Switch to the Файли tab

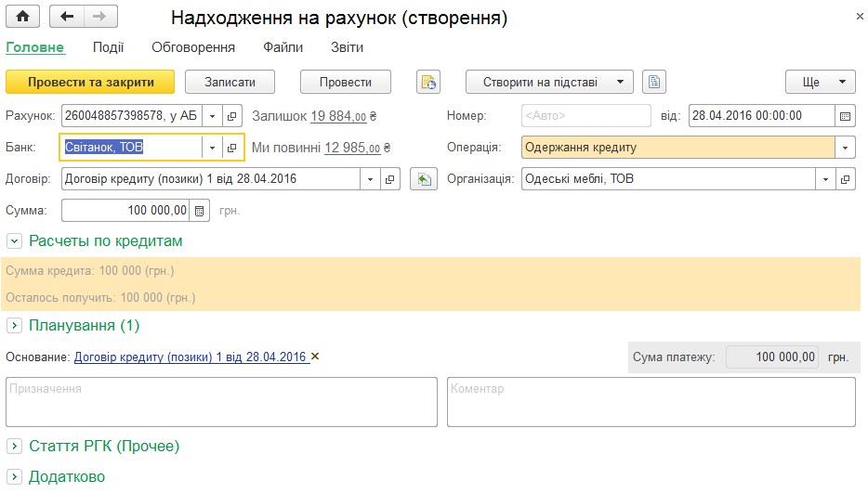coord(283,47)
